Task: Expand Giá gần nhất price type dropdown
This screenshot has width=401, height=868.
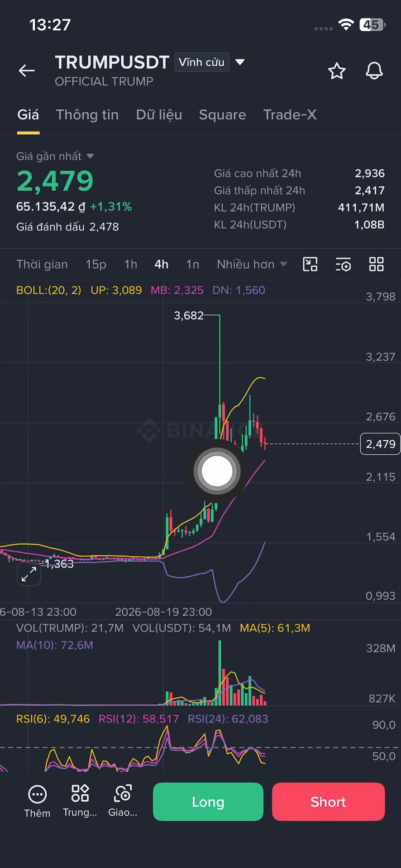Action: (90, 156)
